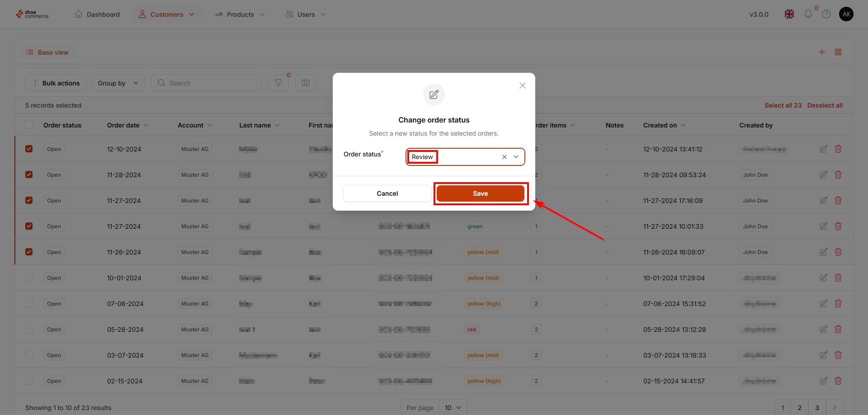Delete the order dated 11-28-2024
This screenshot has width=868, height=415.
(x=838, y=174)
